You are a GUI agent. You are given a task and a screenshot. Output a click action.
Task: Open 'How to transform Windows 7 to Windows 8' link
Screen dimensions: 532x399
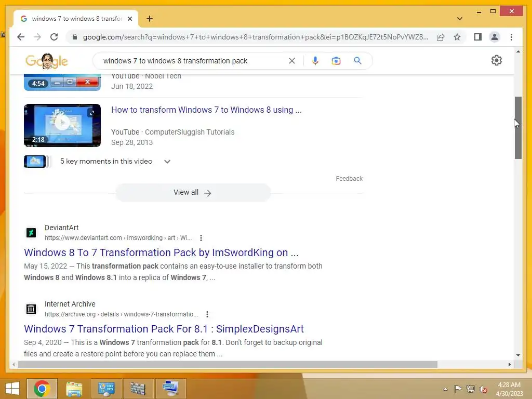[x=206, y=110]
